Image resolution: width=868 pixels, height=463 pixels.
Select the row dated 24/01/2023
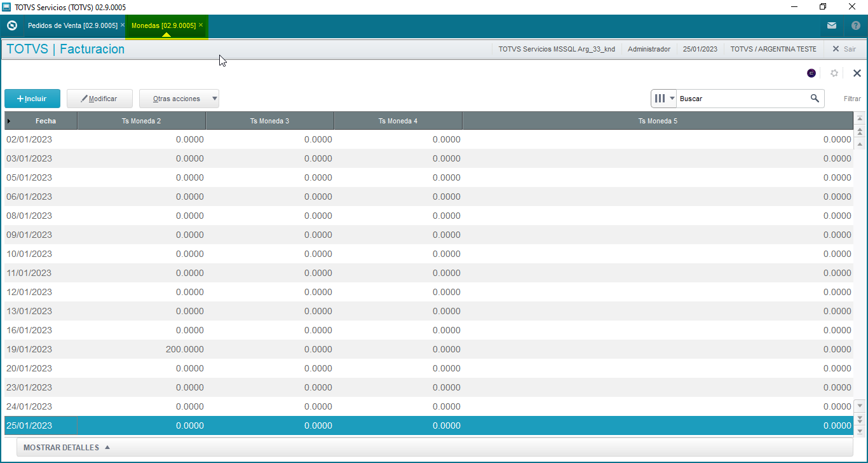[429, 406]
